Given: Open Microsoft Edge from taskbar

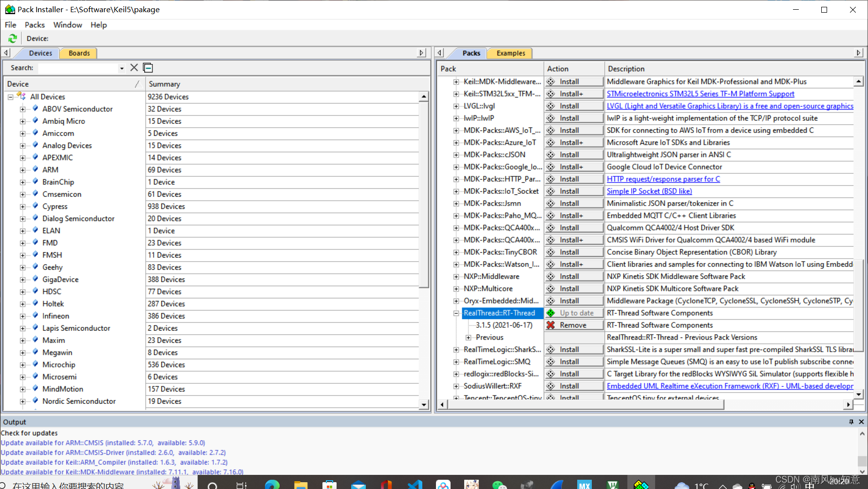Looking at the screenshot, I should pos(272,484).
